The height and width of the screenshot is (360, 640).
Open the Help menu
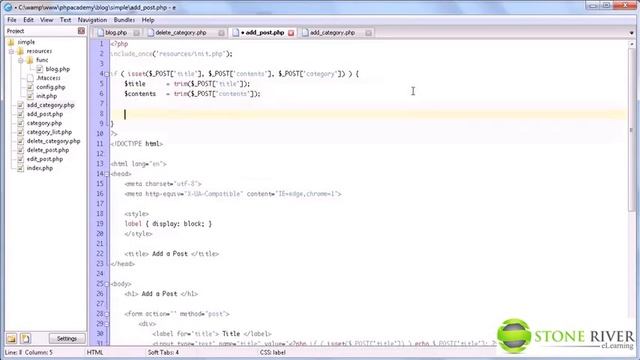148,20
